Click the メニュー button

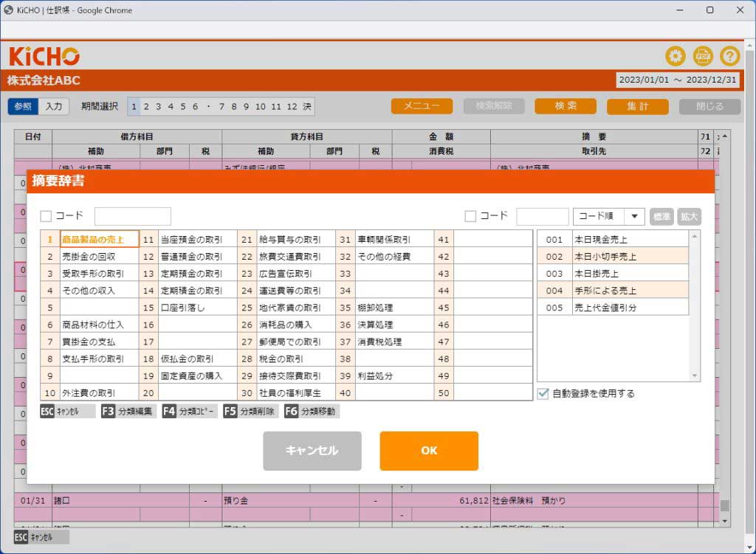422,106
